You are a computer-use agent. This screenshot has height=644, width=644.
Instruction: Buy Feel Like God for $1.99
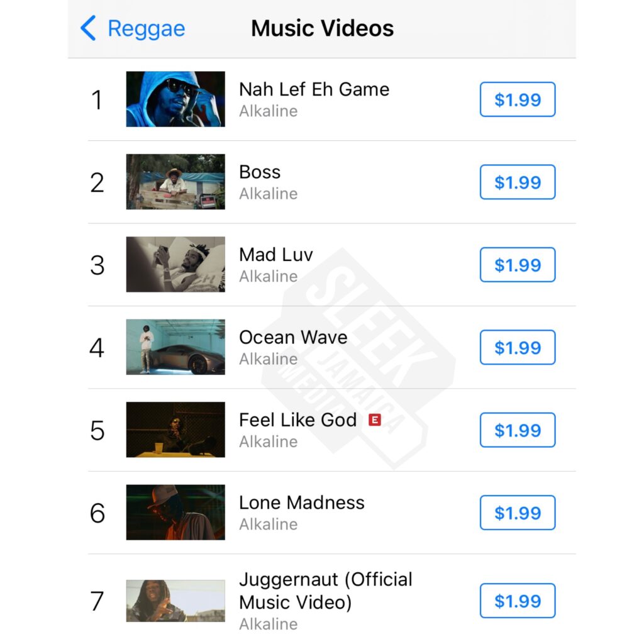(x=518, y=430)
